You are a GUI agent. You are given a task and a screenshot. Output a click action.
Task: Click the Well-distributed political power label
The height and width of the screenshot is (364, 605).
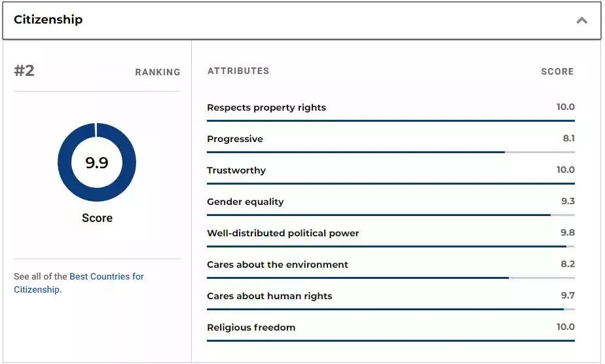283,233
